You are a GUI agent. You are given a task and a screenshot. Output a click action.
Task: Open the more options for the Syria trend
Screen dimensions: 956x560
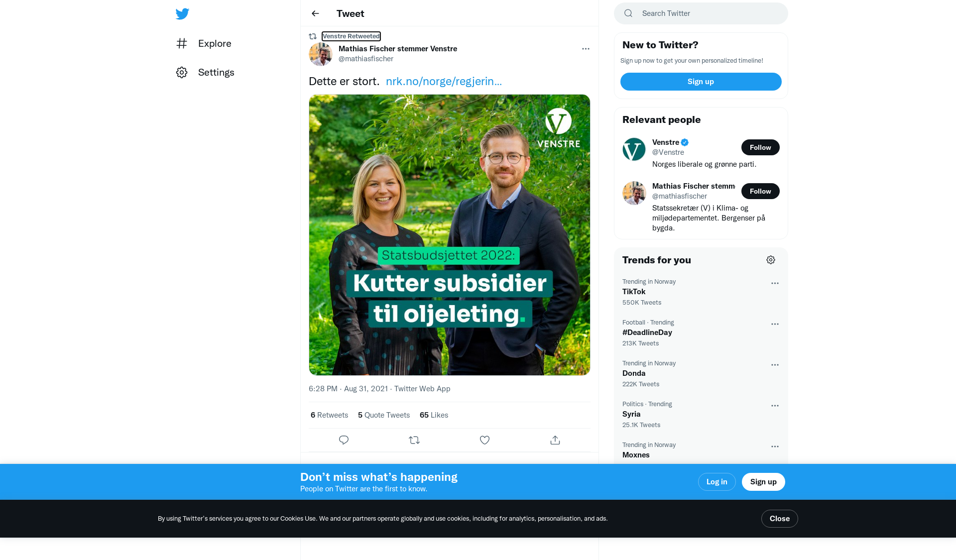(x=775, y=406)
